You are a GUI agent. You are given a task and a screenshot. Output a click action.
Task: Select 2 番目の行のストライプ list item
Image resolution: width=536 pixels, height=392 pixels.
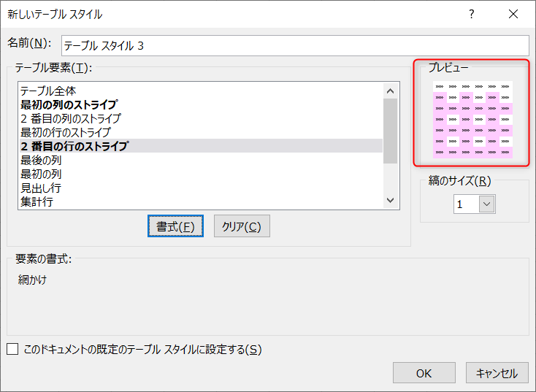tap(201, 146)
